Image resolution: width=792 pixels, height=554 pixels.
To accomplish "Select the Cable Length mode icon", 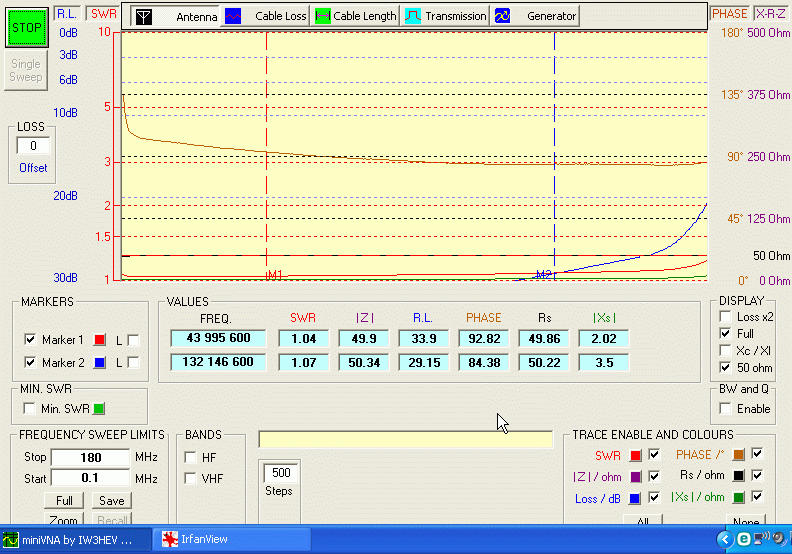I will [x=323, y=16].
